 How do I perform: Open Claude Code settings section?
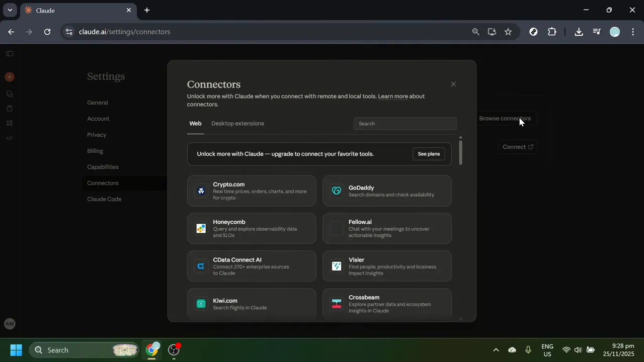click(x=104, y=199)
